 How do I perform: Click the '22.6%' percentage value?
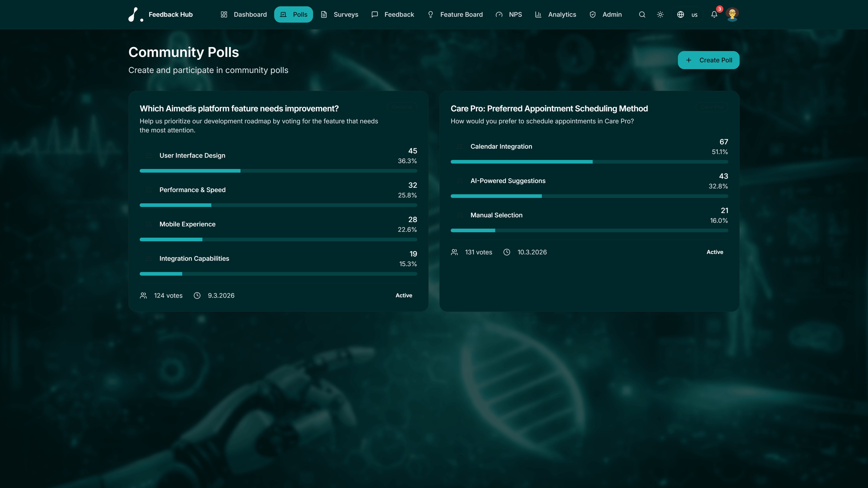click(x=407, y=229)
